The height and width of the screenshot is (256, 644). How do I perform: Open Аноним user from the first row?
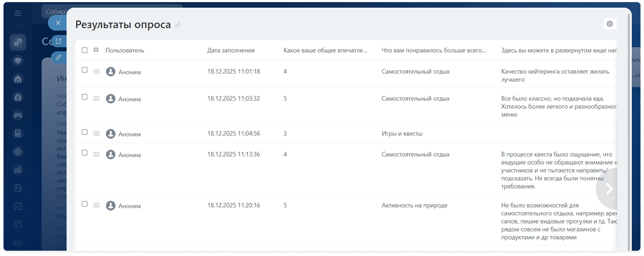(x=129, y=72)
